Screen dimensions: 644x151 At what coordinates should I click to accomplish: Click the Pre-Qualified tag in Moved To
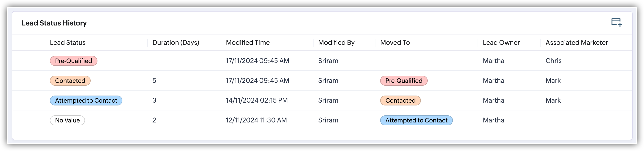(x=403, y=81)
